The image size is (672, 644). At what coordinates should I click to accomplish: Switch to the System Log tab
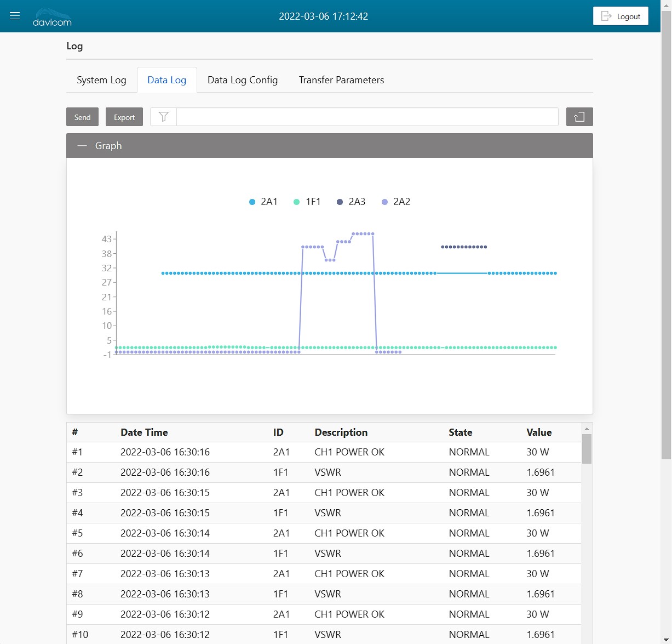(x=101, y=80)
